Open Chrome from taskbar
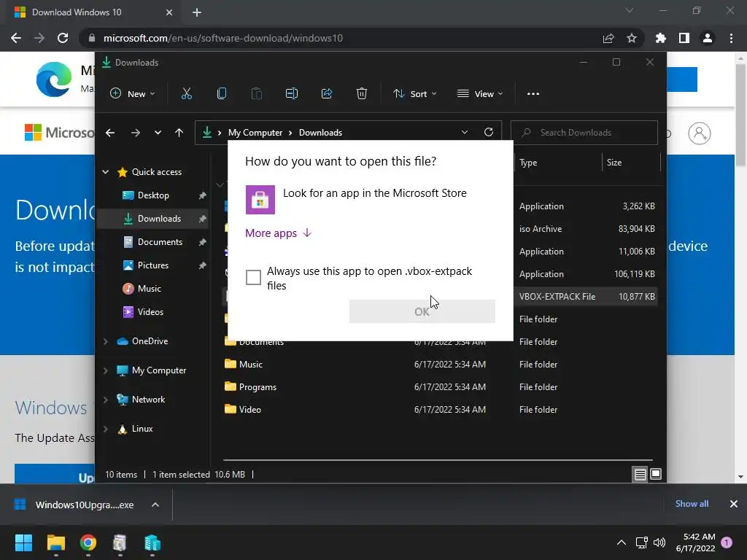This screenshot has width=747, height=560. pyautogui.click(x=88, y=542)
